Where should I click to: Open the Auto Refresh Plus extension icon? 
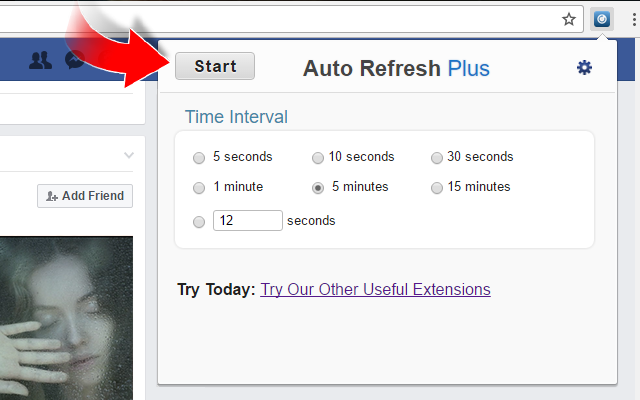602,19
